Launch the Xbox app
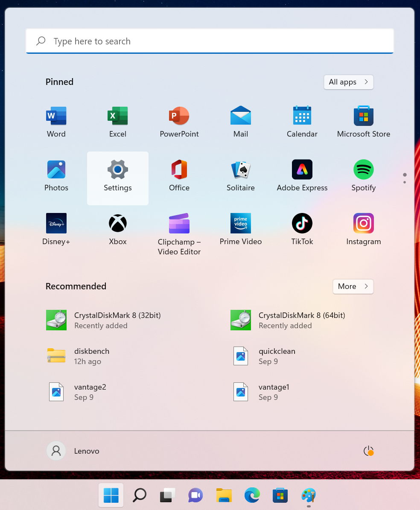Screen dimensions: 420x510 (117, 229)
